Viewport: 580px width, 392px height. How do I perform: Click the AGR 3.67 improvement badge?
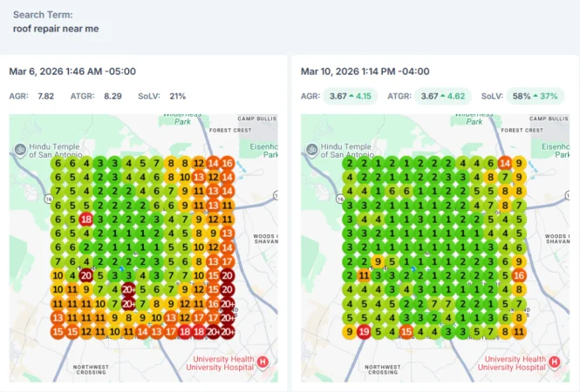click(351, 96)
